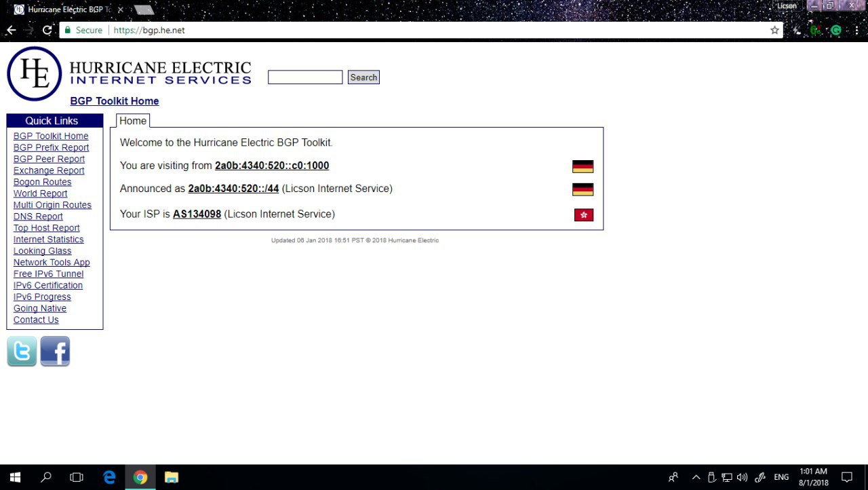Viewport: 868px width, 490px height.
Task: Open Chrome's three-dot menu
Action: [x=855, y=31]
